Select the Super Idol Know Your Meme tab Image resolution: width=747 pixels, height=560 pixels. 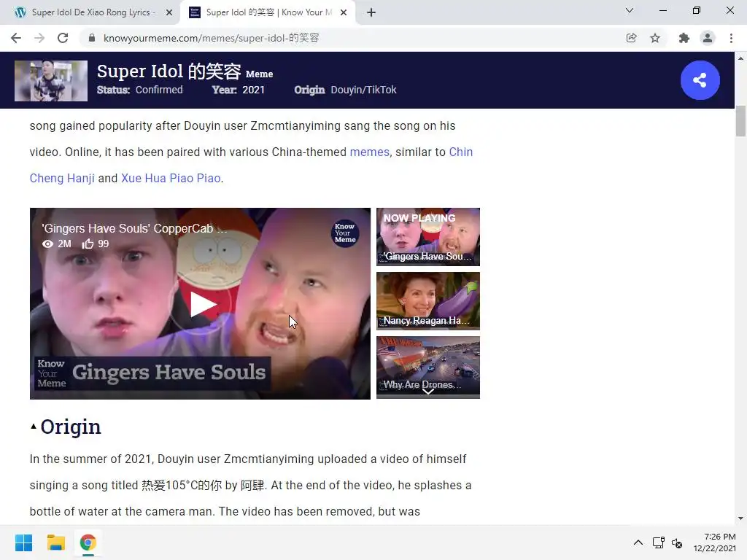pyautogui.click(x=268, y=12)
